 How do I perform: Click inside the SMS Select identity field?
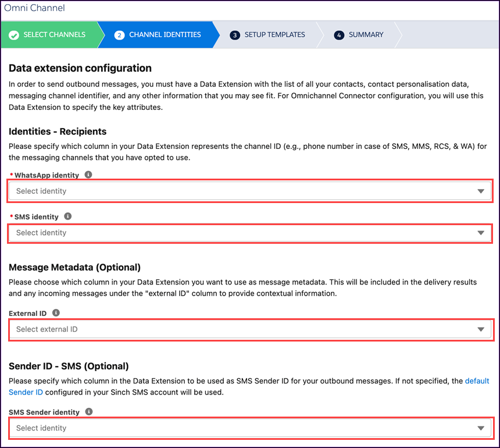(174, 233)
